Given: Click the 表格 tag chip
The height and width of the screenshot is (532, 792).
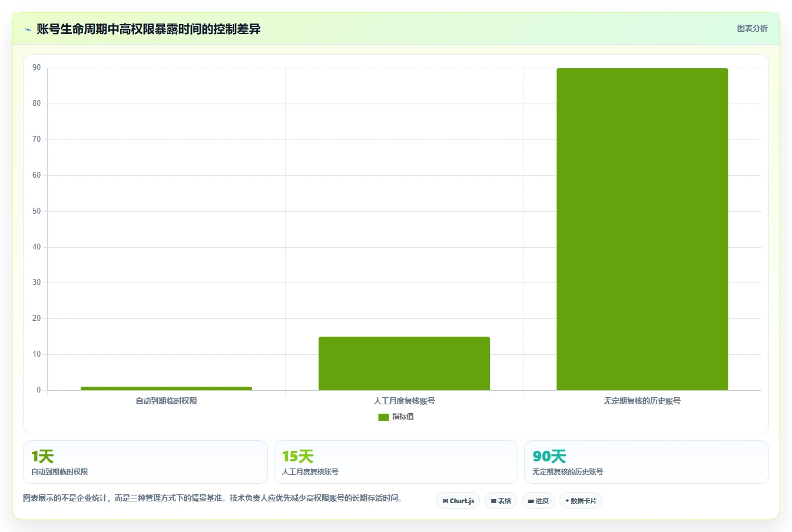Looking at the screenshot, I should 501,501.
